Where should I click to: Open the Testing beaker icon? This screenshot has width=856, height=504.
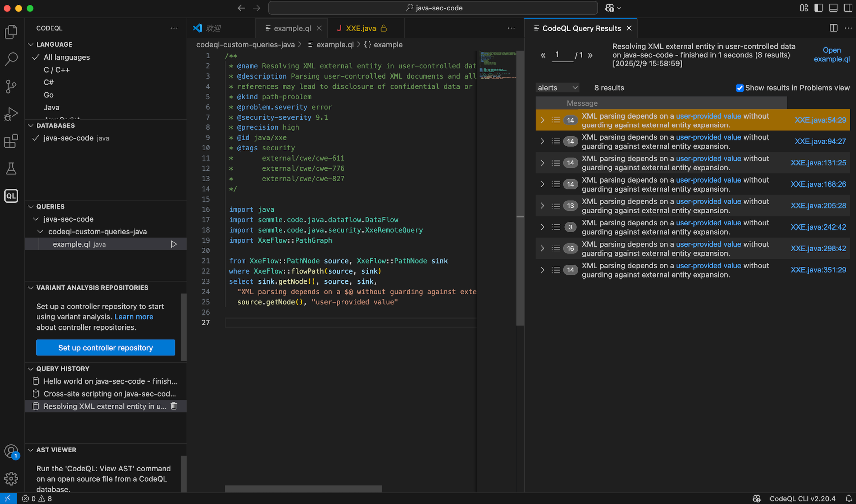(11, 168)
